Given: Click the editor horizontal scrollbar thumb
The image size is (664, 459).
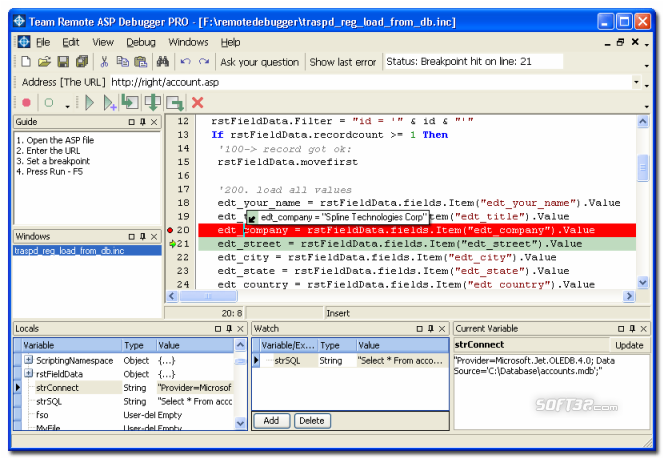Looking at the screenshot, I should (x=208, y=296).
